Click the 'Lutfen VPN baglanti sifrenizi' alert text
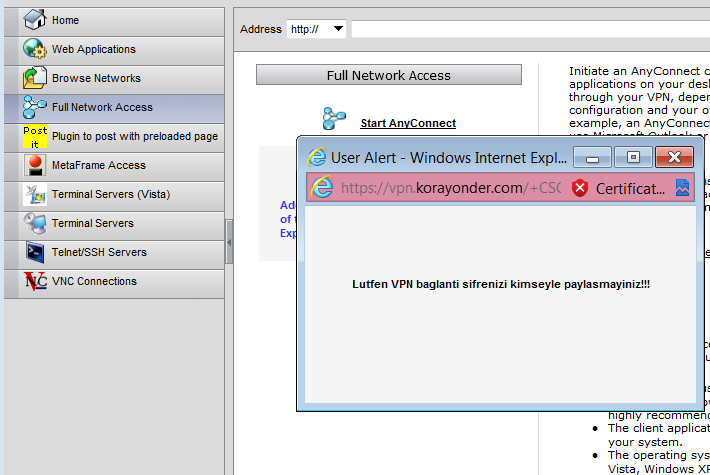This screenshot has width=710, height=475. point(501,284)
